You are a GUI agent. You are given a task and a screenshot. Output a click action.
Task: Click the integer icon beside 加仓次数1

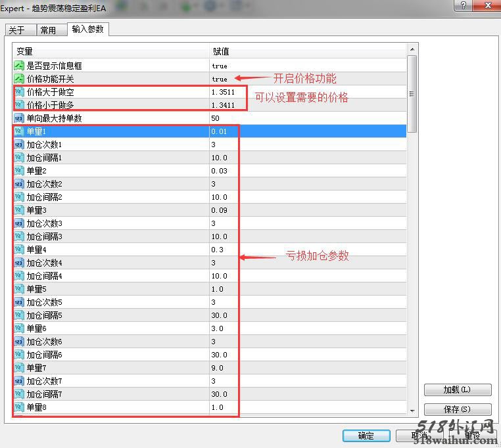pyautogui.click(x=19, y=145)
